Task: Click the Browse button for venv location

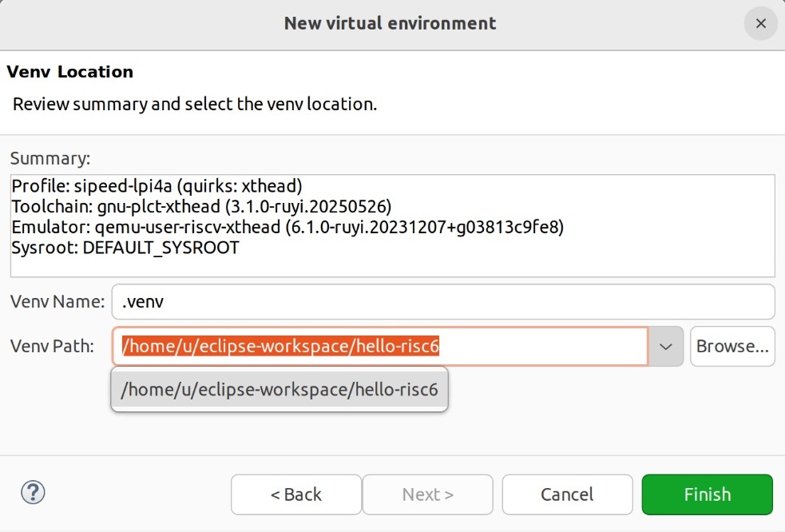Action: point(731,346)
